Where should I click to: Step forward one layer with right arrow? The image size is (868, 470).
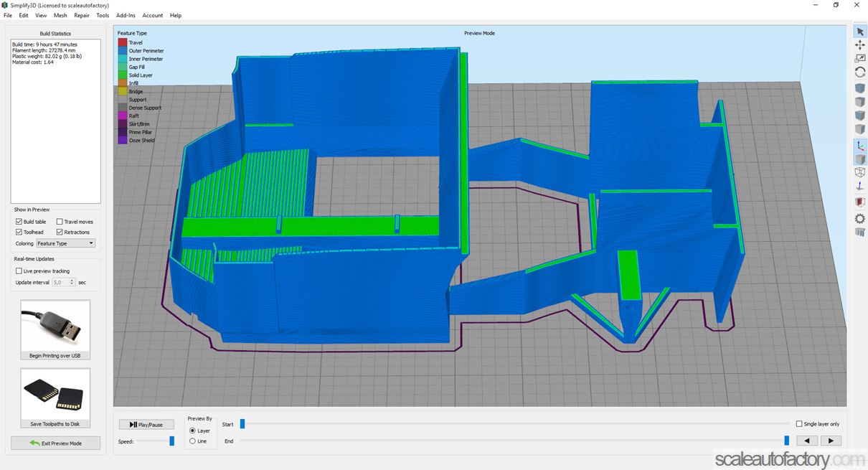831,441
